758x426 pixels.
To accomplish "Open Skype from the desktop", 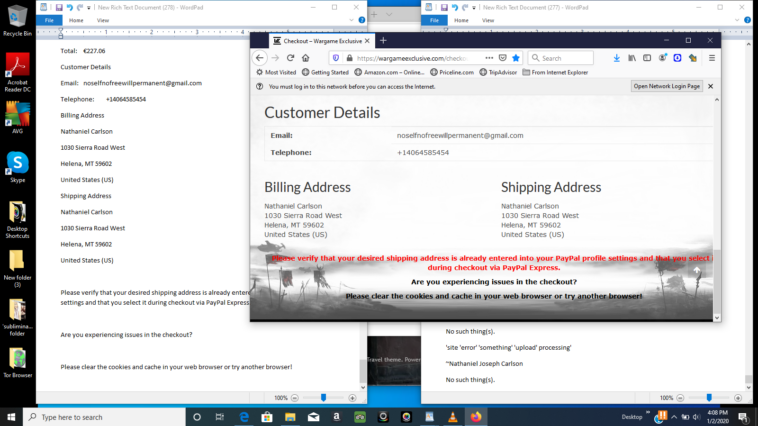I will (x=17, y=164).
